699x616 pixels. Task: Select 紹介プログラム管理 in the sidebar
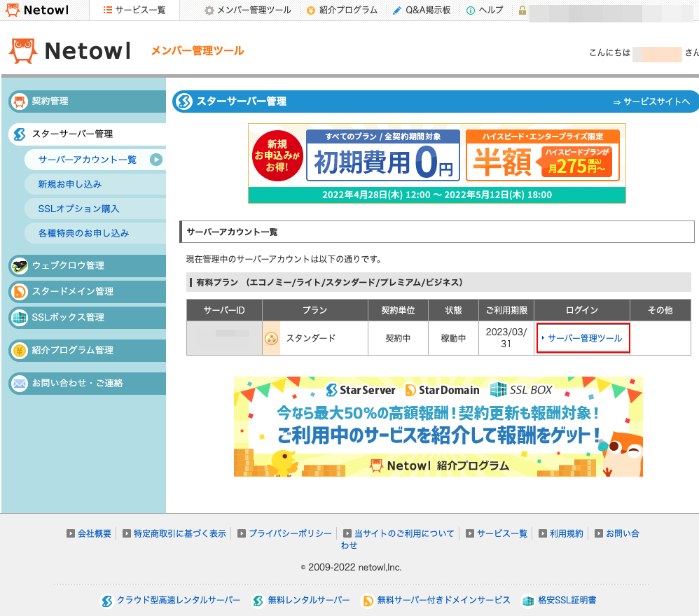point(88,350)
